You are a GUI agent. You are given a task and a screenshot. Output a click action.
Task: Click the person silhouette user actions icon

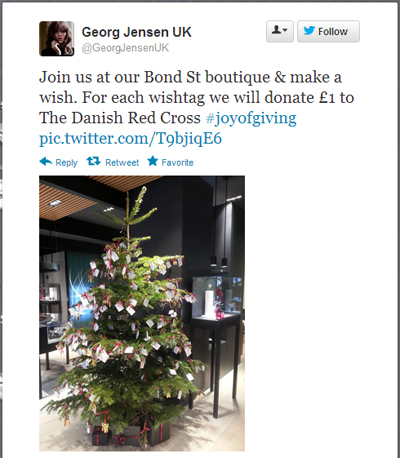pos(276,30)
